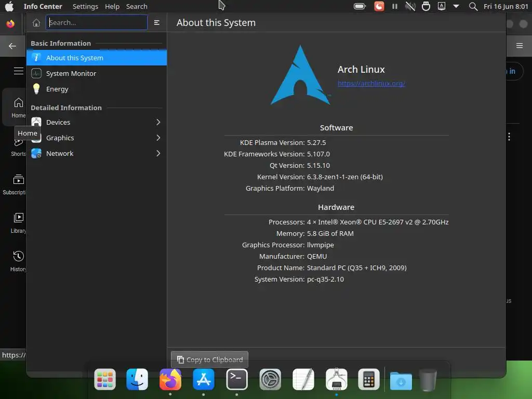The image size is (532, 399).
Task: Open the Help menu
Action: (x=112, y=6)
